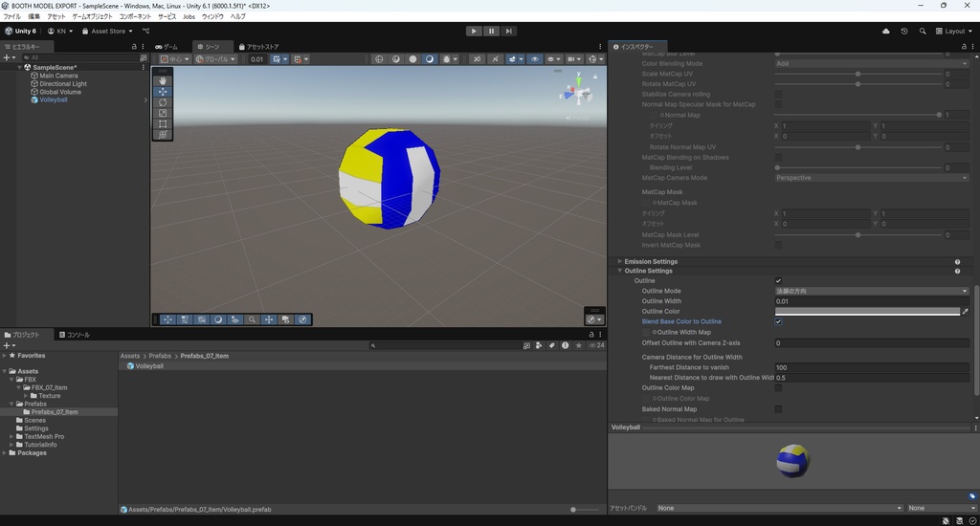Viewport: 980px width, 526px height.
Task: Open Emission Settings help icon
Action: [x=957, y=262]
